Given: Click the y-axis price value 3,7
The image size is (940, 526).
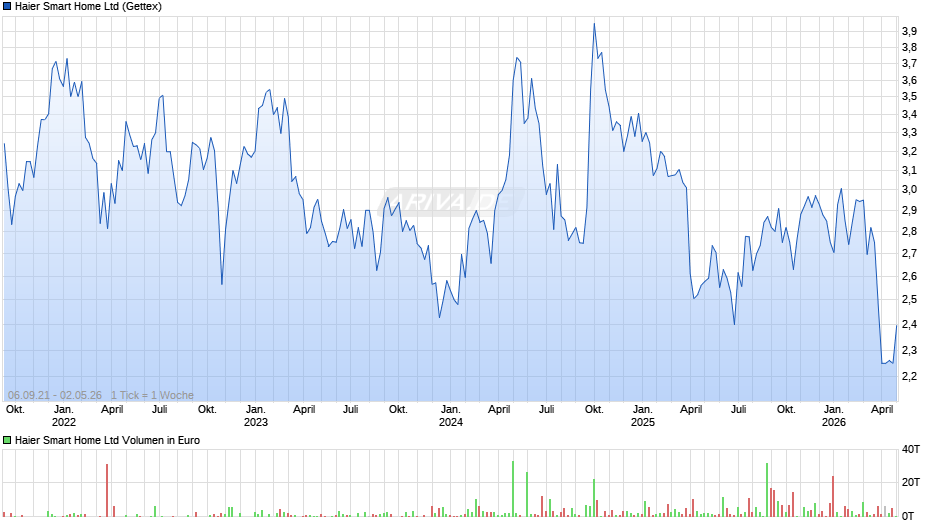Looking at the screenshot, I should pos(909,63).
